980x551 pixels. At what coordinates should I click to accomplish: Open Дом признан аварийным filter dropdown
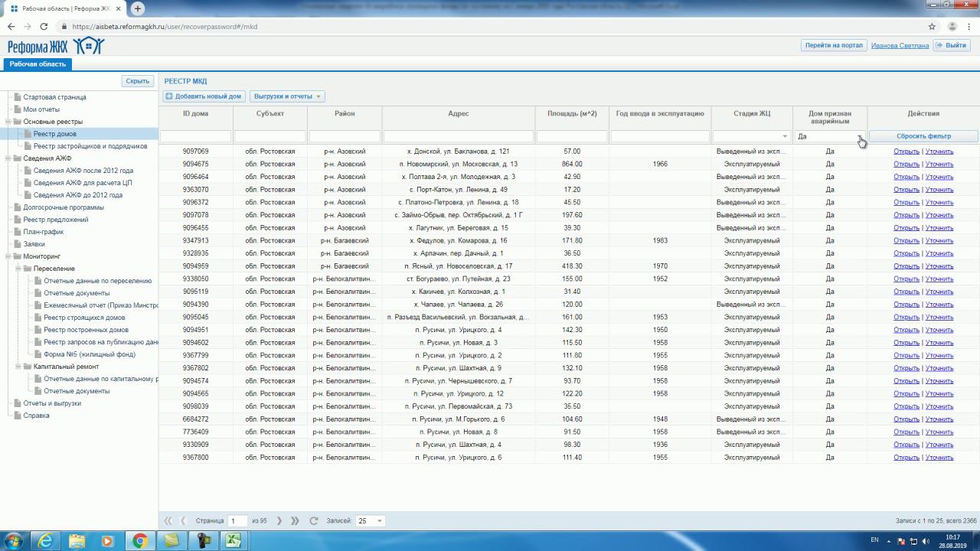tap(860, 137)
